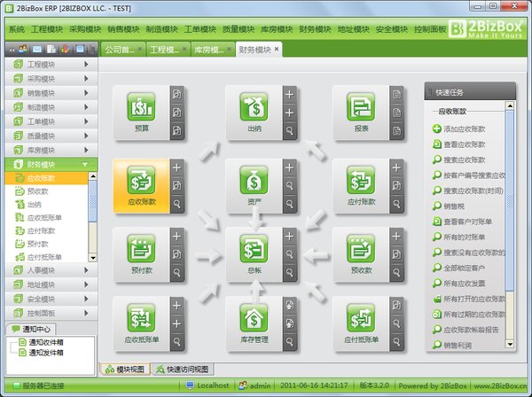Open the 通知中心 tab
The width and height of the screenshot is (532, 397).
pyautogui.click(x=31, y=329)
